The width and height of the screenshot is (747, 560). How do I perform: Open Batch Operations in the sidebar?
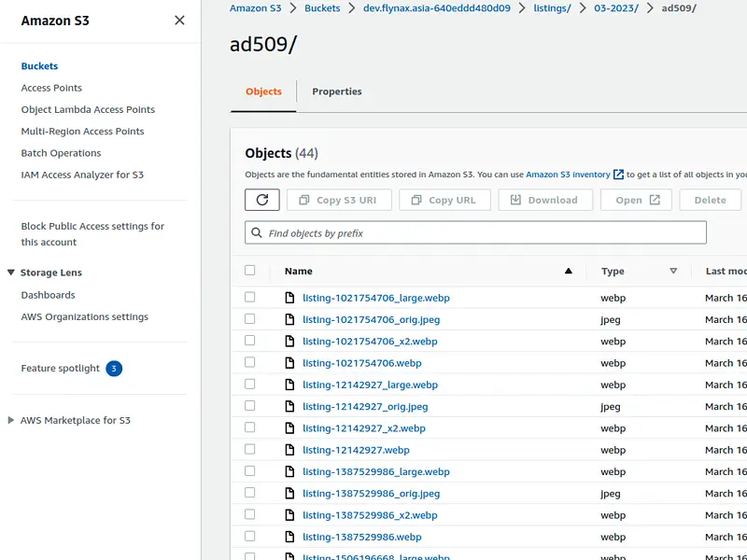tap(61, 153)
